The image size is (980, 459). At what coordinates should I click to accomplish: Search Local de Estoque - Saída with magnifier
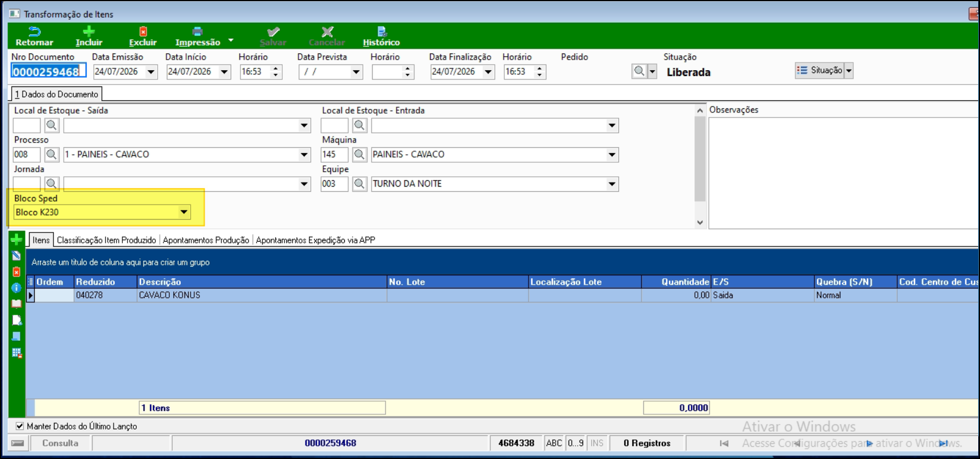52,125
